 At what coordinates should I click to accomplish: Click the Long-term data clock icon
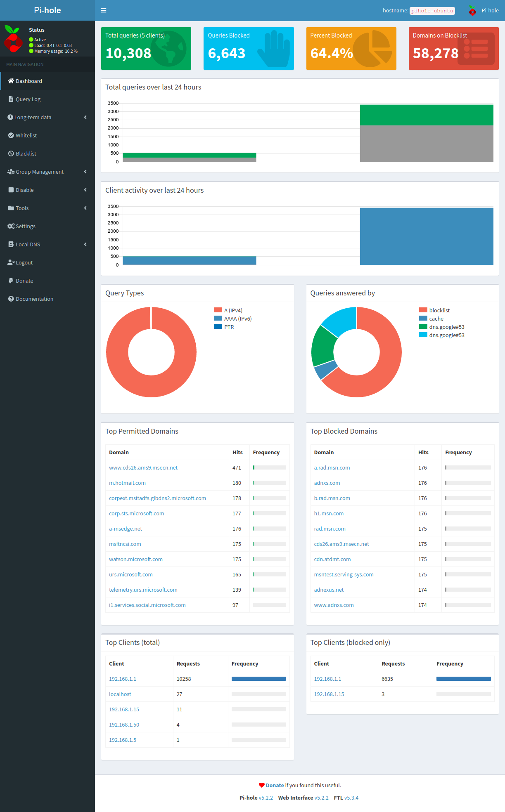(x=10, y=117)
